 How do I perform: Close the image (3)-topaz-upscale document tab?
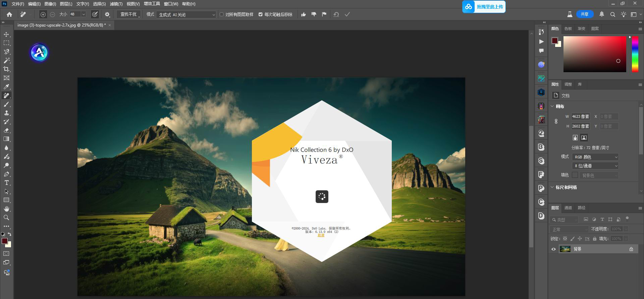tap(110, 25)
